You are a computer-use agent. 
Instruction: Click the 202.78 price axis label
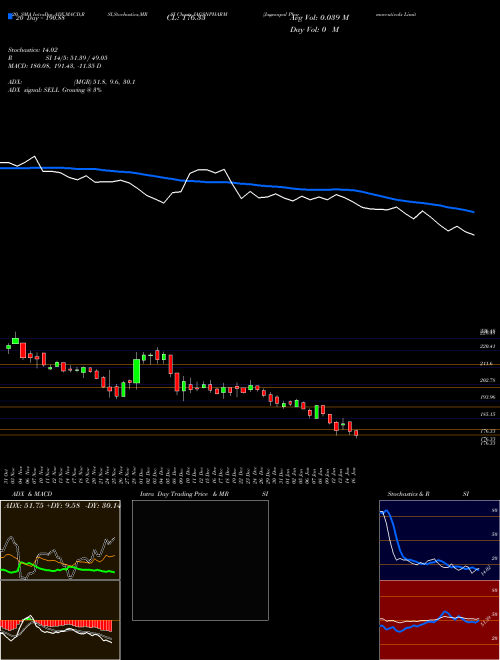(488, 380)
